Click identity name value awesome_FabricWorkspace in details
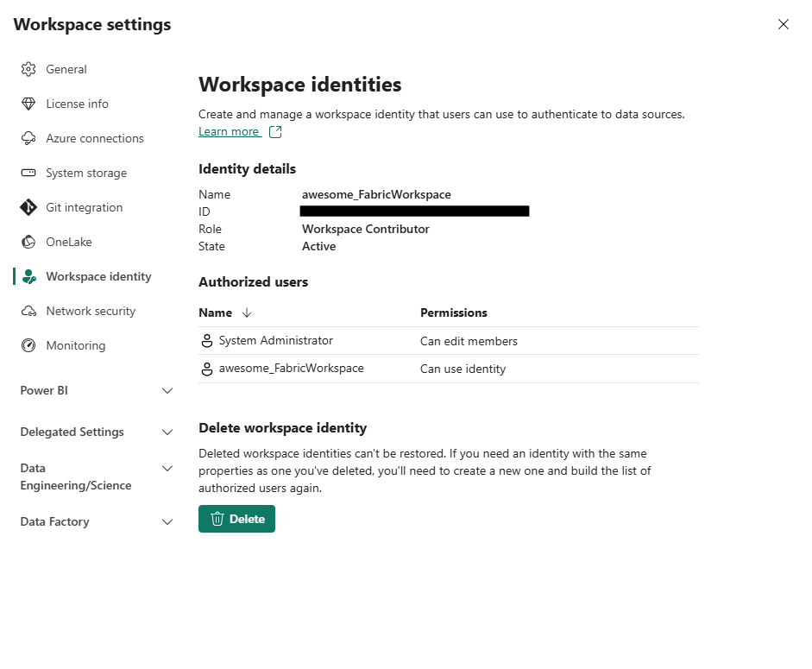Viewport: 812px width, 669px height. (376, 194)
